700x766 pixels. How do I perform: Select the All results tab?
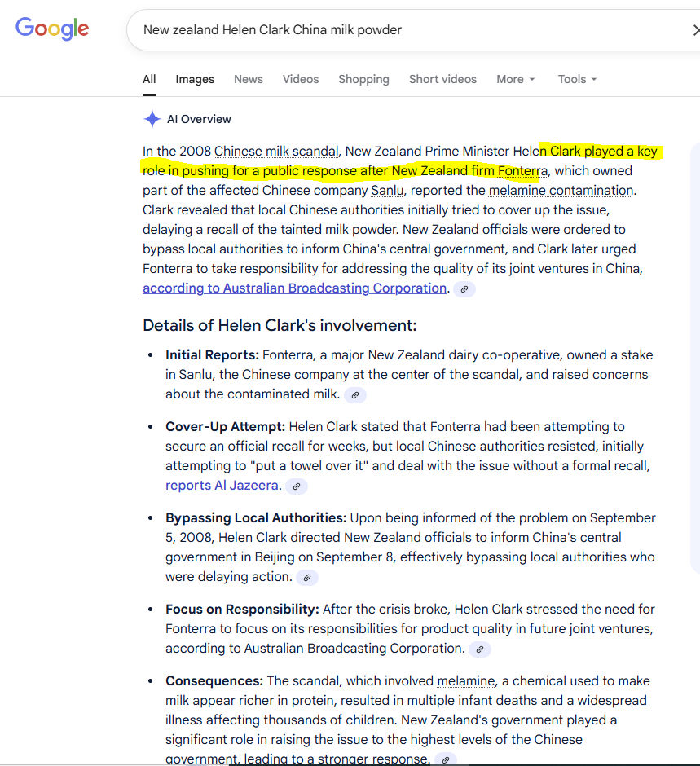click(x=149, y=79)
